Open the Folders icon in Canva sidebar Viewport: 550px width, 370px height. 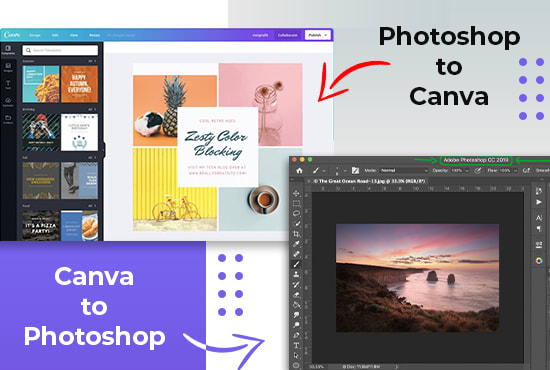[8, 119]
